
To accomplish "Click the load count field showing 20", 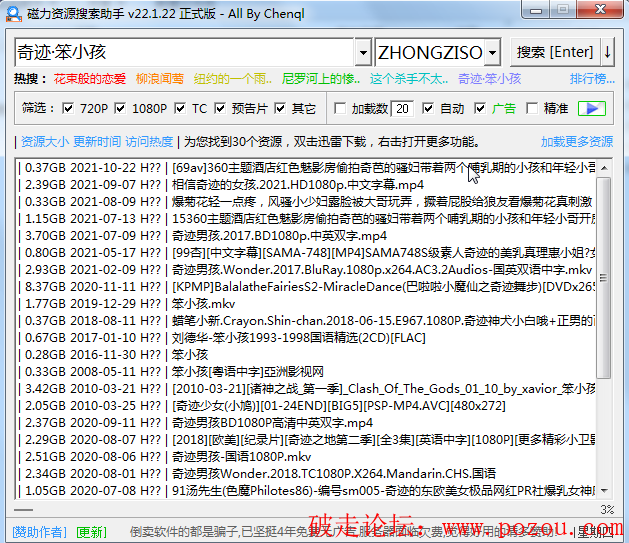I will coord(402,108).
